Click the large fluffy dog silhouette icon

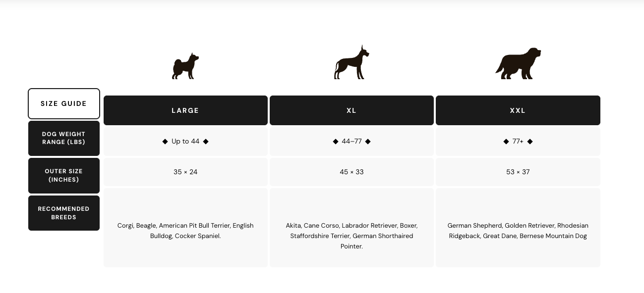[x=518, y=64]
